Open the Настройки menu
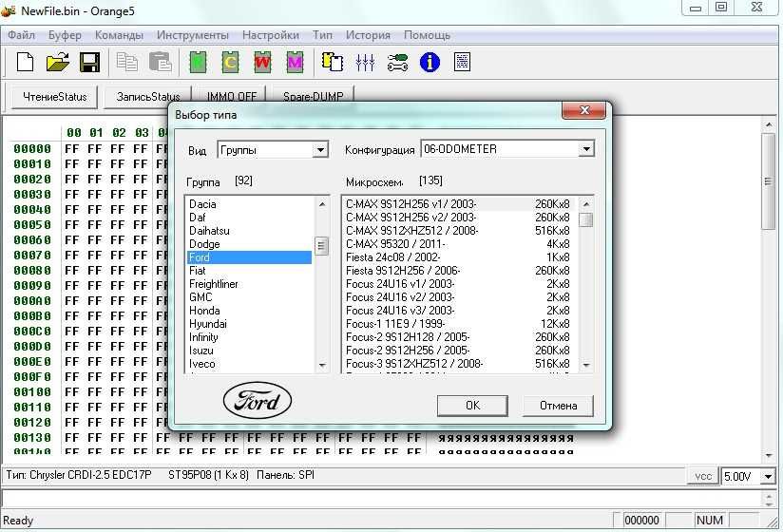 click(x=271, y=35)
